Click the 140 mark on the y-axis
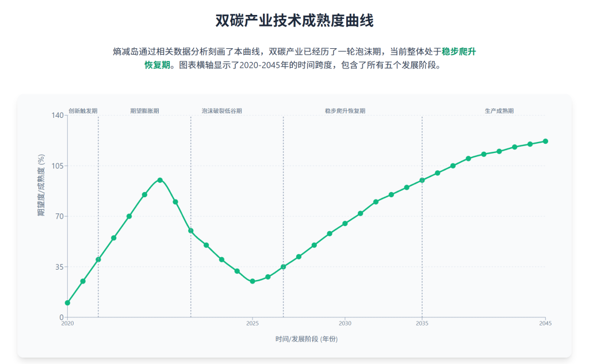589x364 pixels. pyautogui.click(x=58, y=114)
